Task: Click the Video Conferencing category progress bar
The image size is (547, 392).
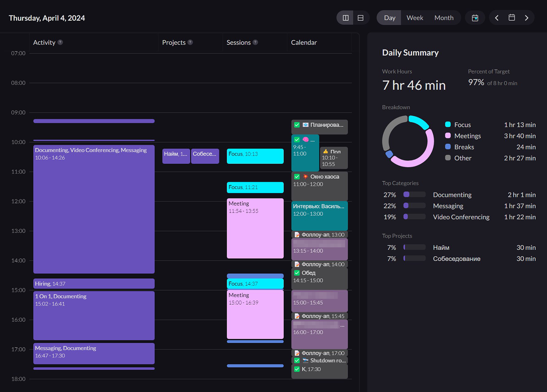Action: pos(415,217)
